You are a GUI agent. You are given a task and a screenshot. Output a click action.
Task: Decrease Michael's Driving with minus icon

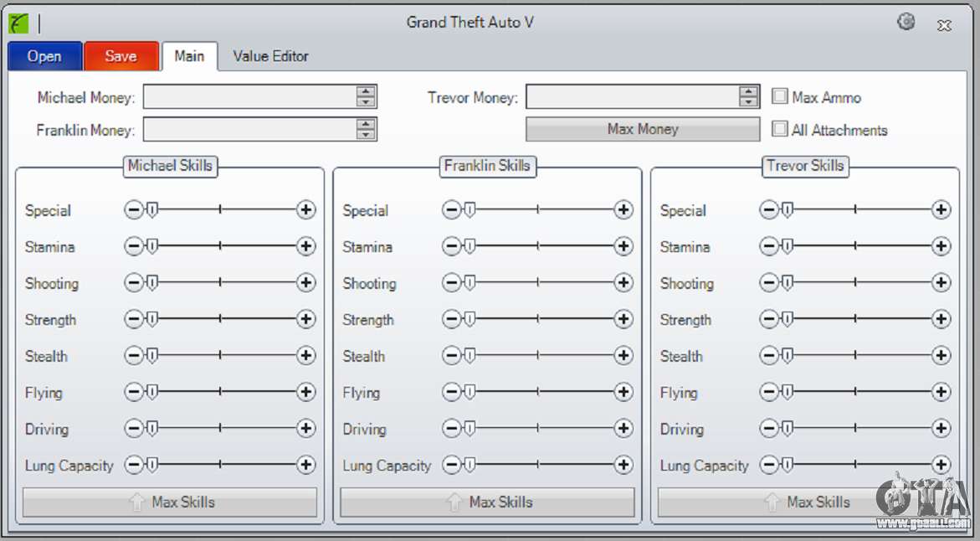coord(134,428)
